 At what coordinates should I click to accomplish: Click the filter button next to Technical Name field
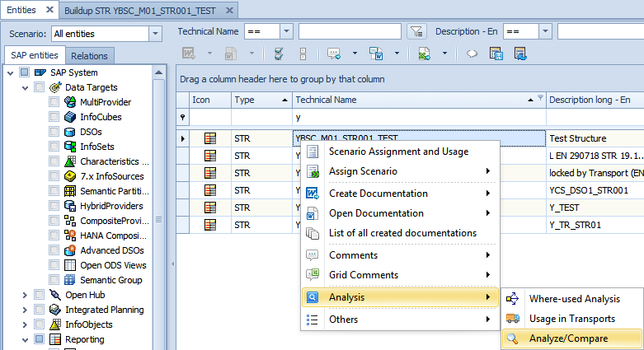coord(416,31)
